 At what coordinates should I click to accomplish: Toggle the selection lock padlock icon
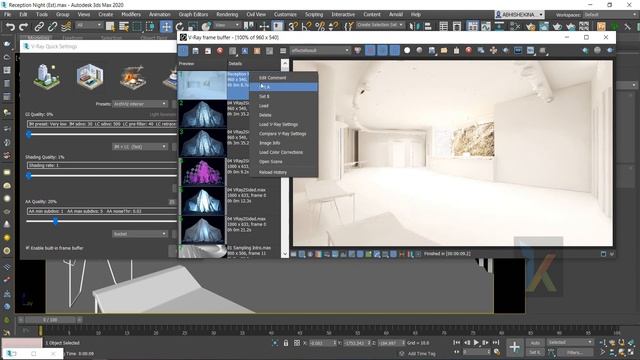(286, 343)
